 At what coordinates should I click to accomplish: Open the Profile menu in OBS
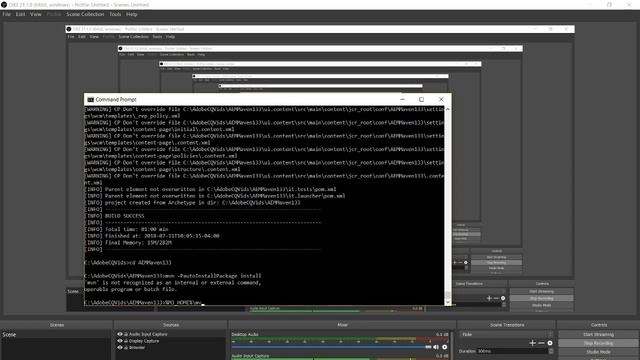[53, 14]
